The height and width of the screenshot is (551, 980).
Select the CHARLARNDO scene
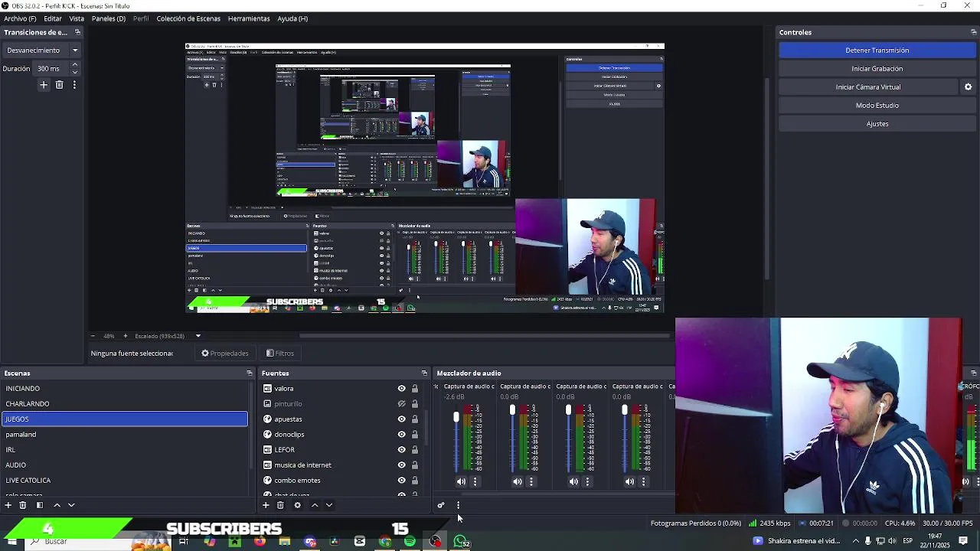125,404
